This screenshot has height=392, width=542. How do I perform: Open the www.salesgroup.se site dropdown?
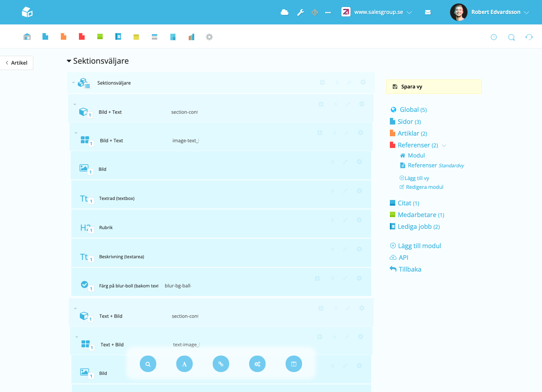click(x=410, y=12)
